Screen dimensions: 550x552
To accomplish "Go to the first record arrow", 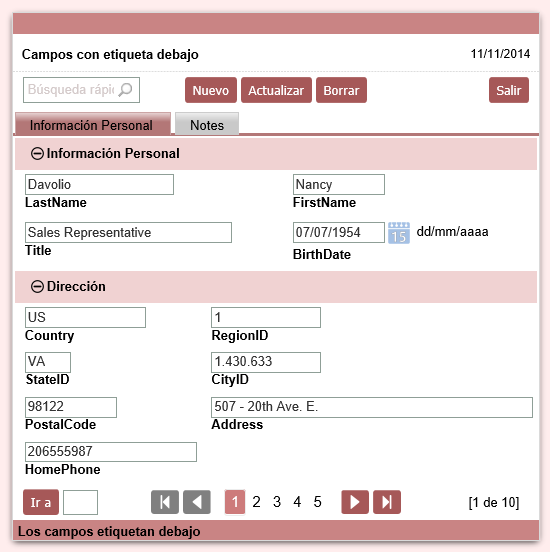I will pos(165,502).
